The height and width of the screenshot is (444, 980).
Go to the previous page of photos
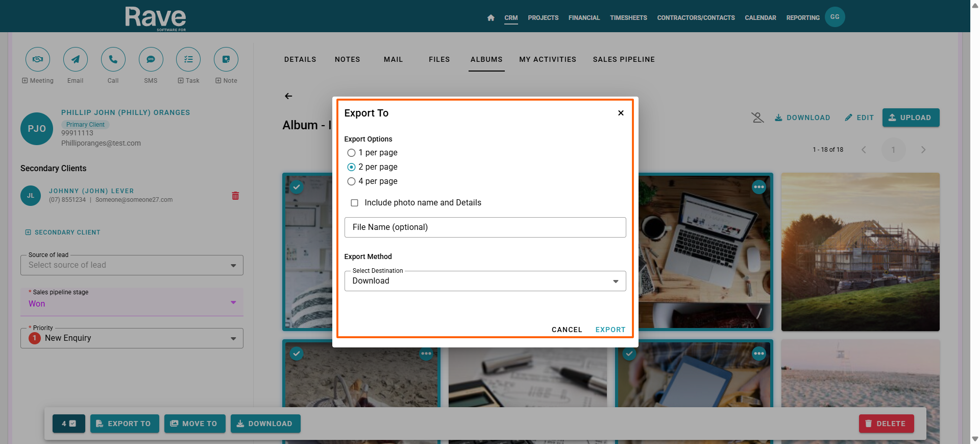pyautogui.click(x=864, y=150)
